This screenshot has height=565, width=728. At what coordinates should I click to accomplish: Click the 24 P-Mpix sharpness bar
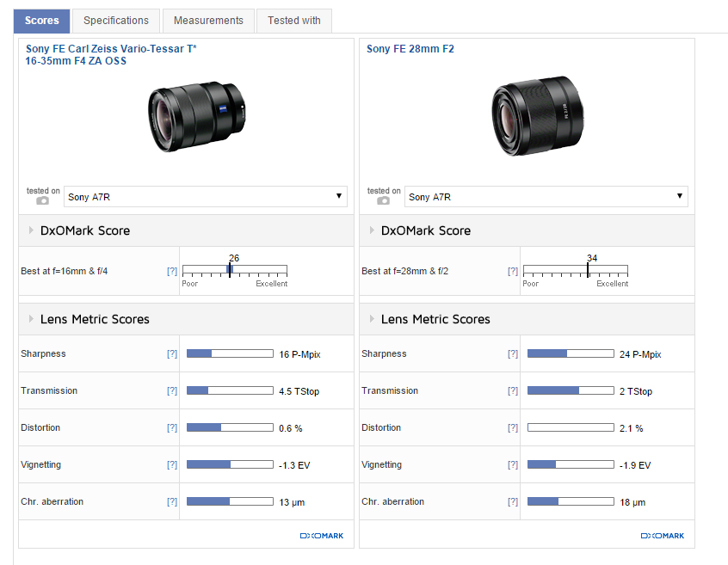pos(571,353)
